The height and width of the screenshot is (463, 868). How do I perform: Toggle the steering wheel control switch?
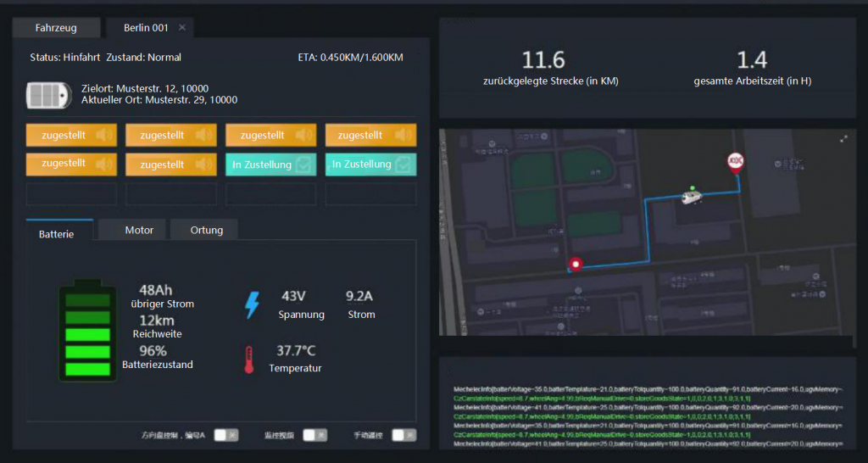click(225, 435)
